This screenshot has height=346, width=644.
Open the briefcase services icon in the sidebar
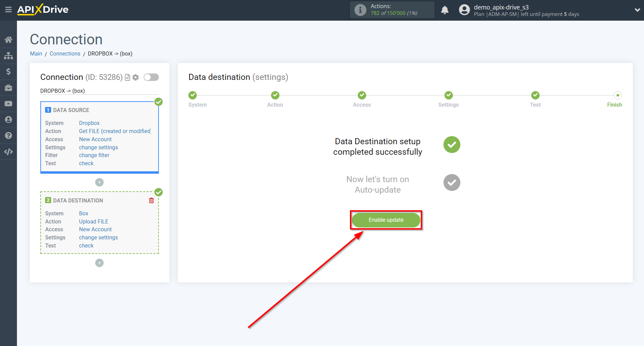(8, 87)
